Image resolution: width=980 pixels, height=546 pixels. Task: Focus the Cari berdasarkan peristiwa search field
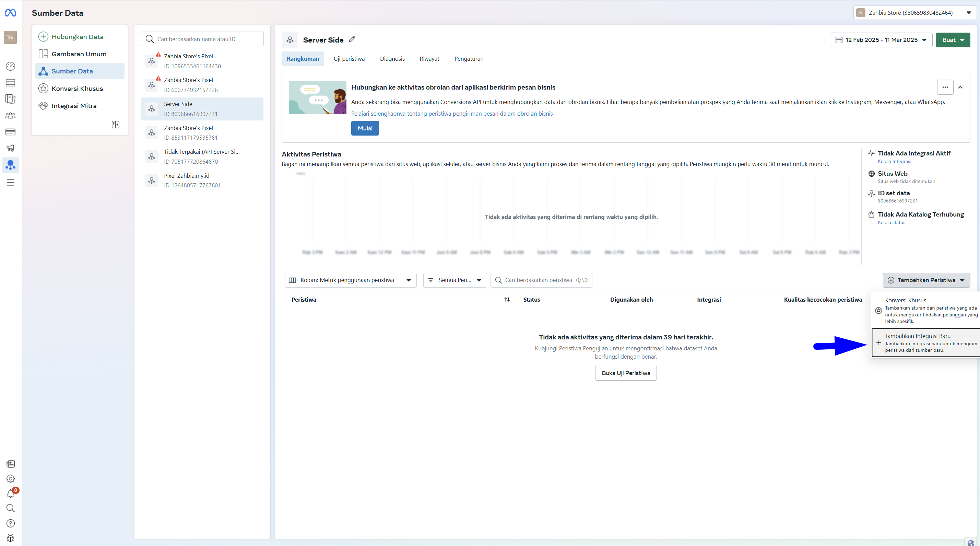pos(541,280)
